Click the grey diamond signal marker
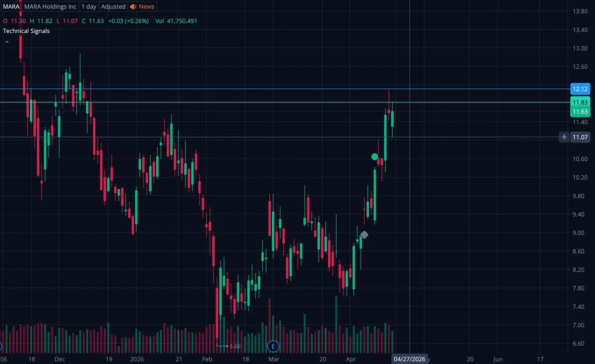 [x=364, y=235]
